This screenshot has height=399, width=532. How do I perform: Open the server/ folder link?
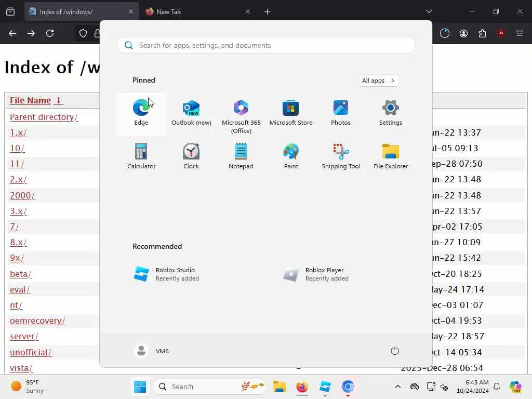point(24,336)
